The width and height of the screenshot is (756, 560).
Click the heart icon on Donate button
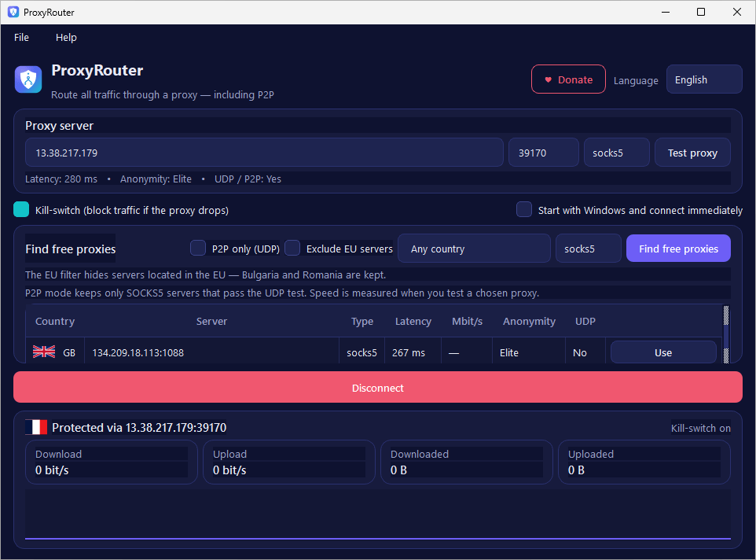pos(548,80)
